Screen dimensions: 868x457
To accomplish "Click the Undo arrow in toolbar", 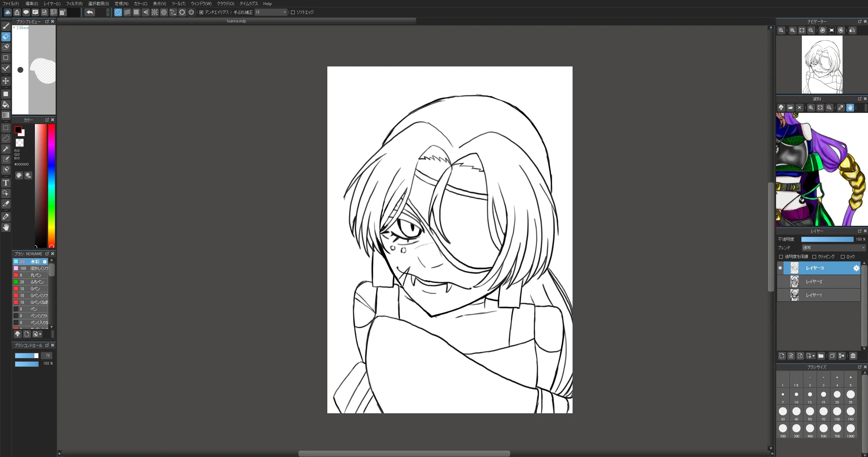I will point(90,13).
